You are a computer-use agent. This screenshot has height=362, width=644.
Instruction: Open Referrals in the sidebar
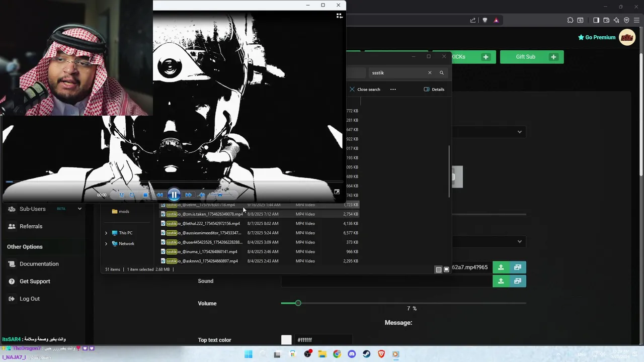tap(31, 226)
